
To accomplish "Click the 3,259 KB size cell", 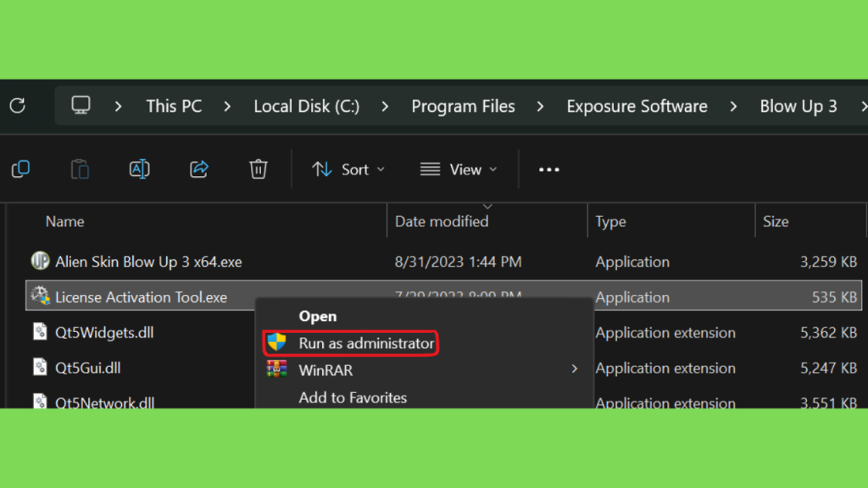I will (828, 262).
